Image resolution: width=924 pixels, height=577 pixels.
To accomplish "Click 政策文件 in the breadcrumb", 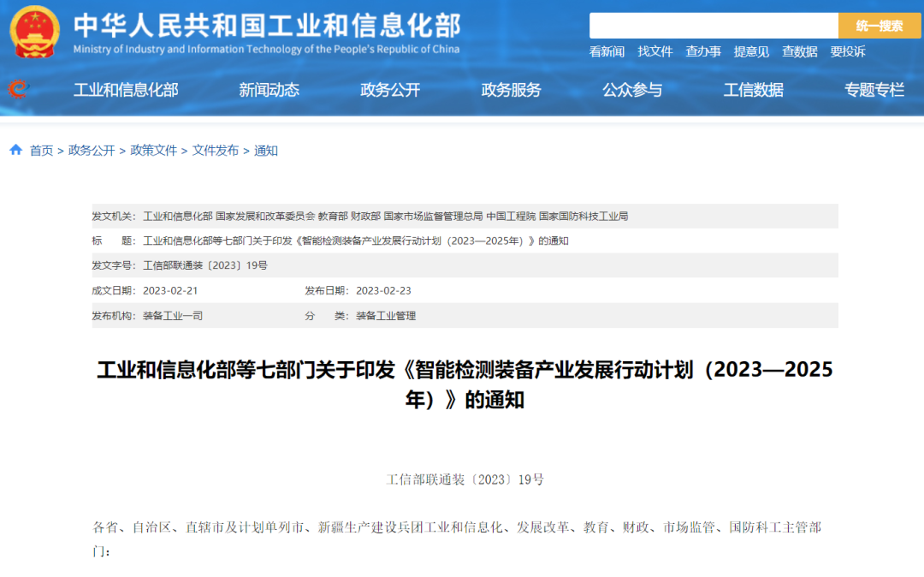I will pos(154,151).
